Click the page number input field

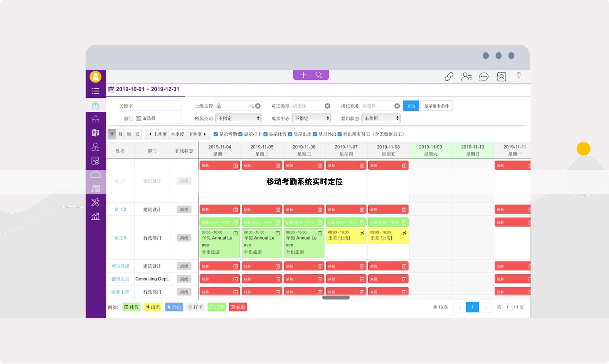tap(507, 307)
